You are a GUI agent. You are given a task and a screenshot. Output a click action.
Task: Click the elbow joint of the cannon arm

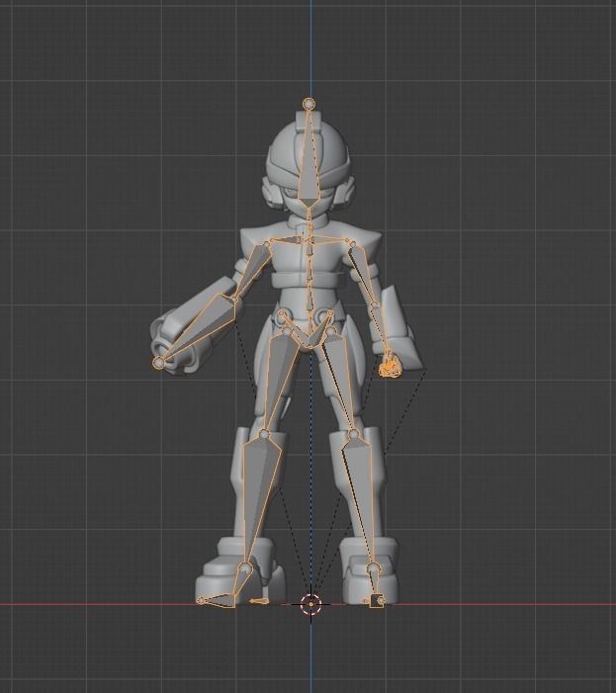tap(235, 301)
